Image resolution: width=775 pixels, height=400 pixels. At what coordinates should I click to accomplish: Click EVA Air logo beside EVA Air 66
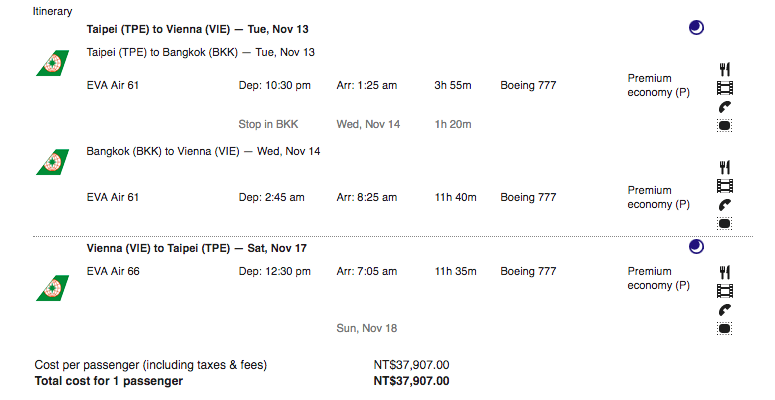click(52, 288)
